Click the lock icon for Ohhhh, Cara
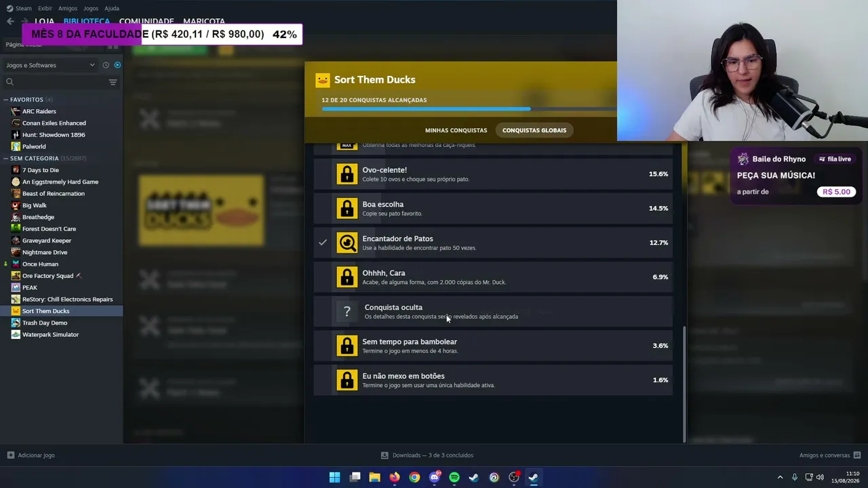Screen dimensions: 868x488 point(347,277)
